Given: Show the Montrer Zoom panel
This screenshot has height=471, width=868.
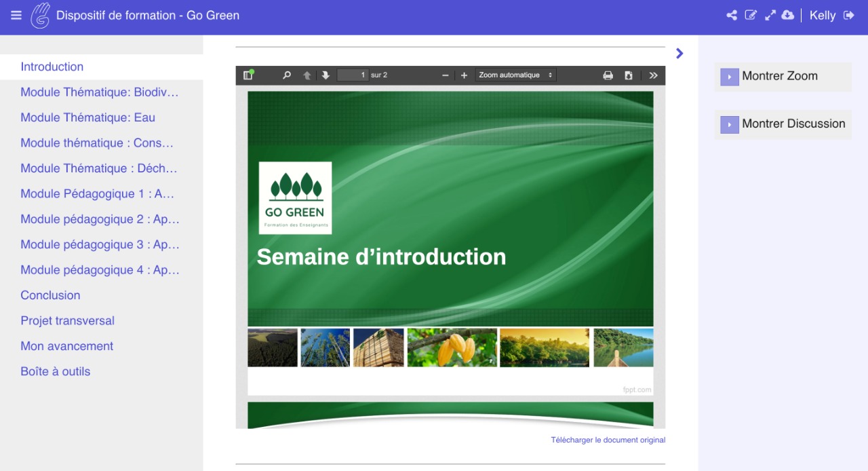Looking at the screenshot, I should pos(783,77).
